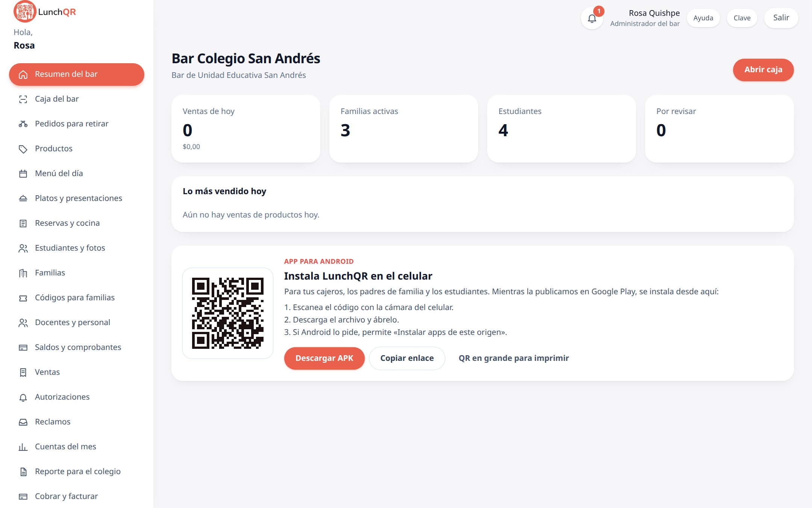The image size is (812, 508).
Task: Navigate to Reclamos
Action: (x=77, y=422)
